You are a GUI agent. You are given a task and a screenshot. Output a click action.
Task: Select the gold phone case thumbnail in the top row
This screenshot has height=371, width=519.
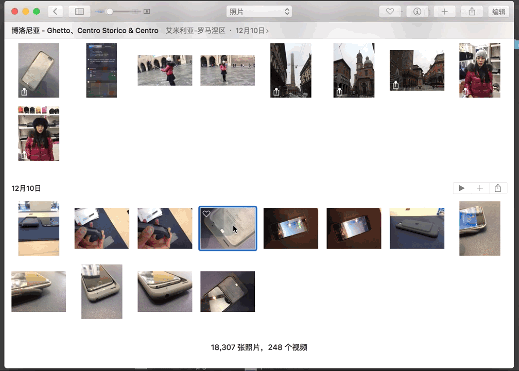(38, 70)
